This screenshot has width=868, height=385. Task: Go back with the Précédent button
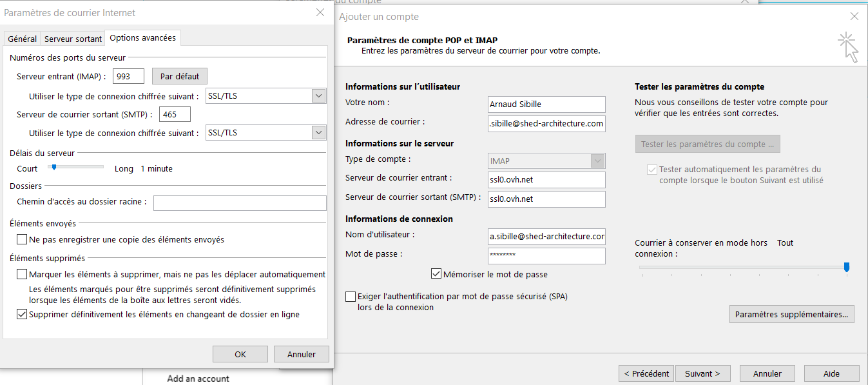646,373
